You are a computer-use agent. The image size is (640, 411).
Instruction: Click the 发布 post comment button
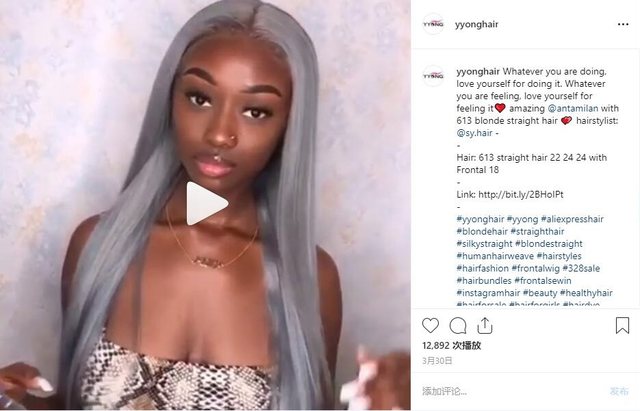pyautogui.click(x=619, y=391)
